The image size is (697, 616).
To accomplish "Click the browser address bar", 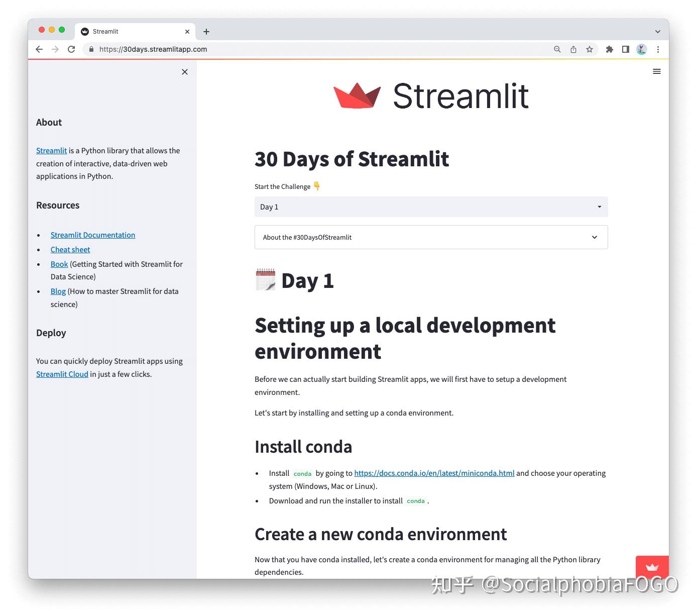I will (x=201, y=49).
